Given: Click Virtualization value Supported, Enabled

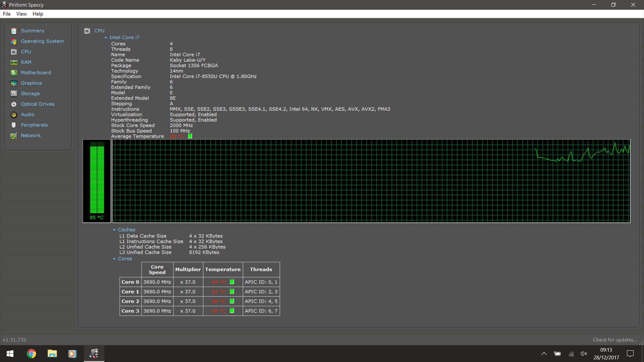Looking at the screenshot, I should [193, 115].
